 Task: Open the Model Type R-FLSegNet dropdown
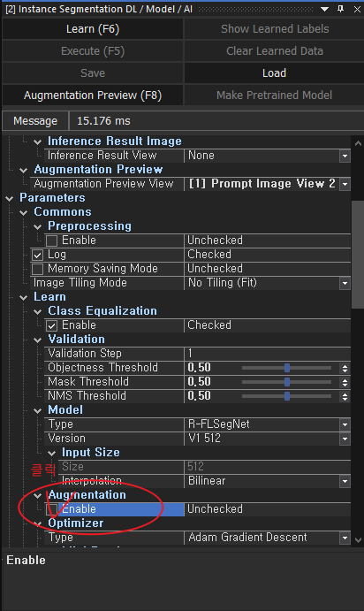(x=345, y=424)
